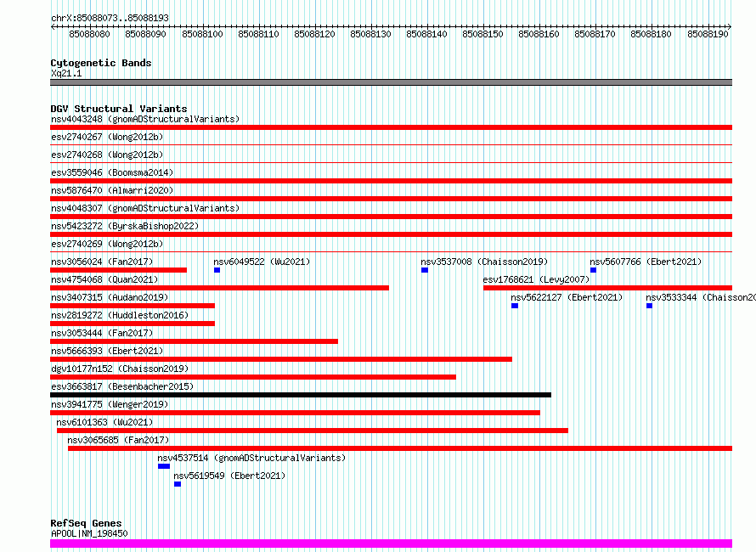Open the RefSeq Genes track heading

click(x=87, y=523)
